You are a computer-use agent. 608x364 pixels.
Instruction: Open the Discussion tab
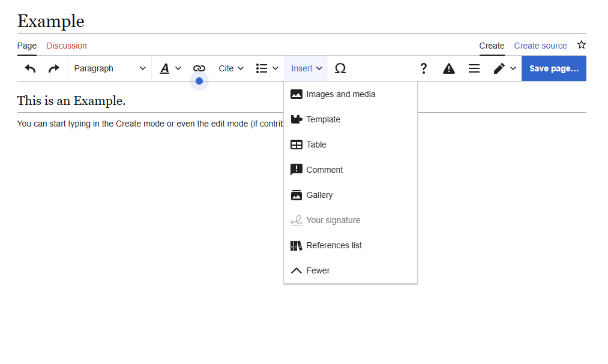pos(67,46)
